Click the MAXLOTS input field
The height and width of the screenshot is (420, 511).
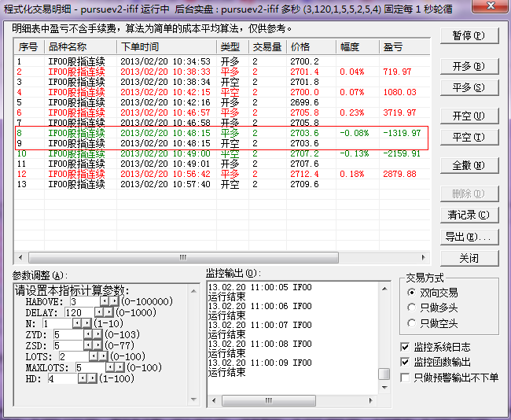pos(90,367)
